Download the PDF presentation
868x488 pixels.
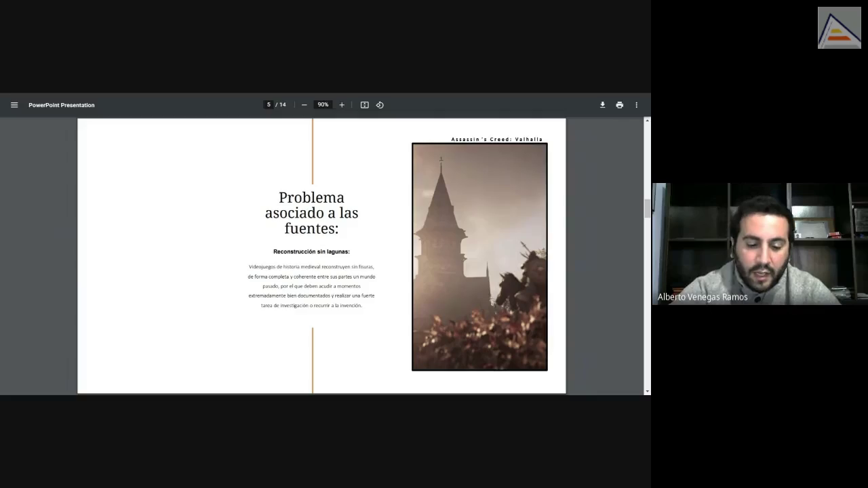pos(602,105)
